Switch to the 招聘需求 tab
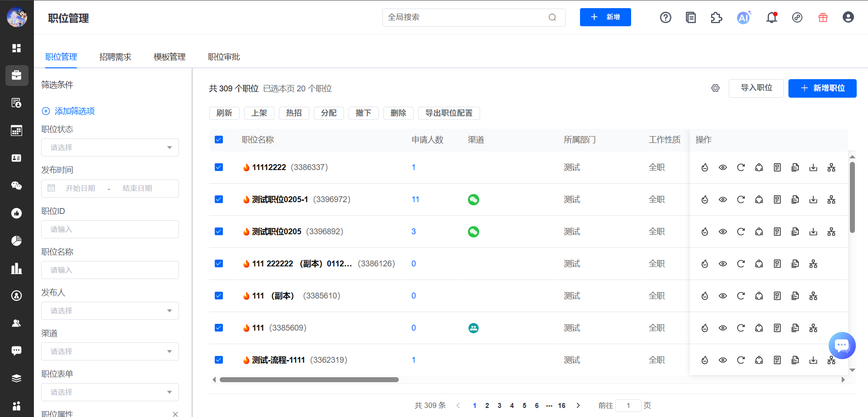The image size is (868, 417). point(115,57)
